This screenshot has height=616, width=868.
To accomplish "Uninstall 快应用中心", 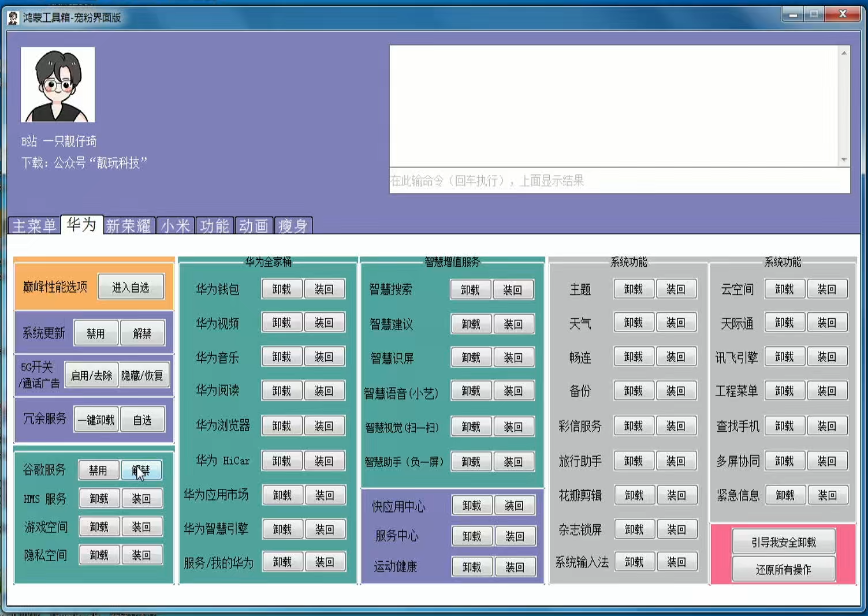I will (472, 505).
